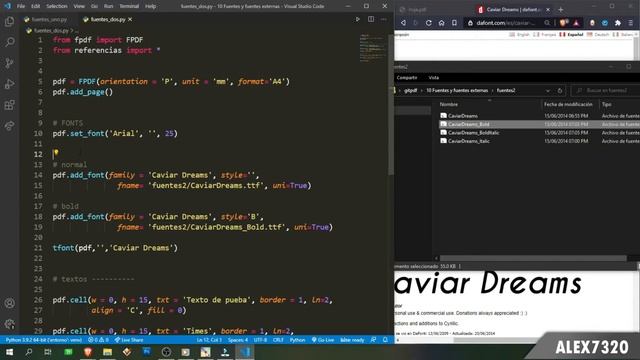Screen dimensions: 640x360
Task: Open the browser extensions puzzle icon
Action: point(618,23)
